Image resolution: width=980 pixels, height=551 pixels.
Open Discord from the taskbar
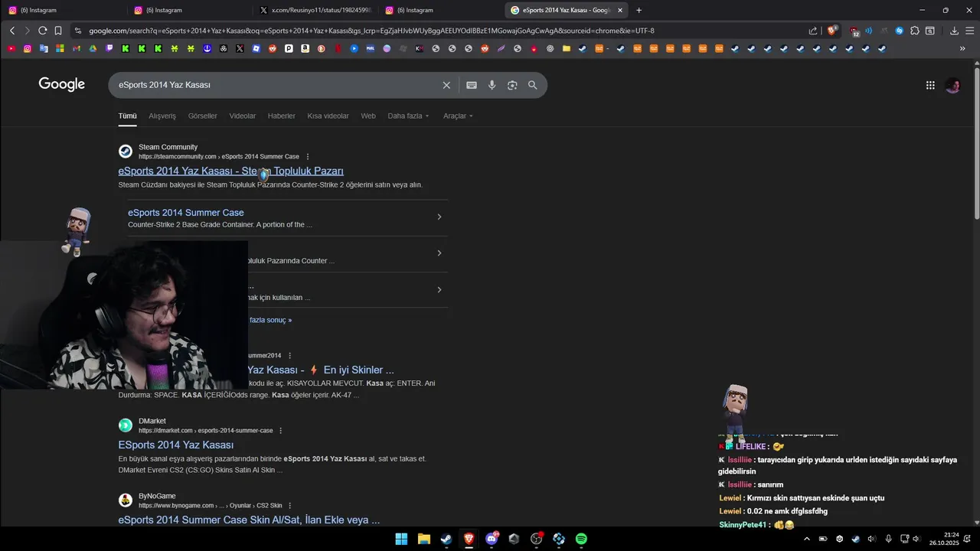(492, 539)
